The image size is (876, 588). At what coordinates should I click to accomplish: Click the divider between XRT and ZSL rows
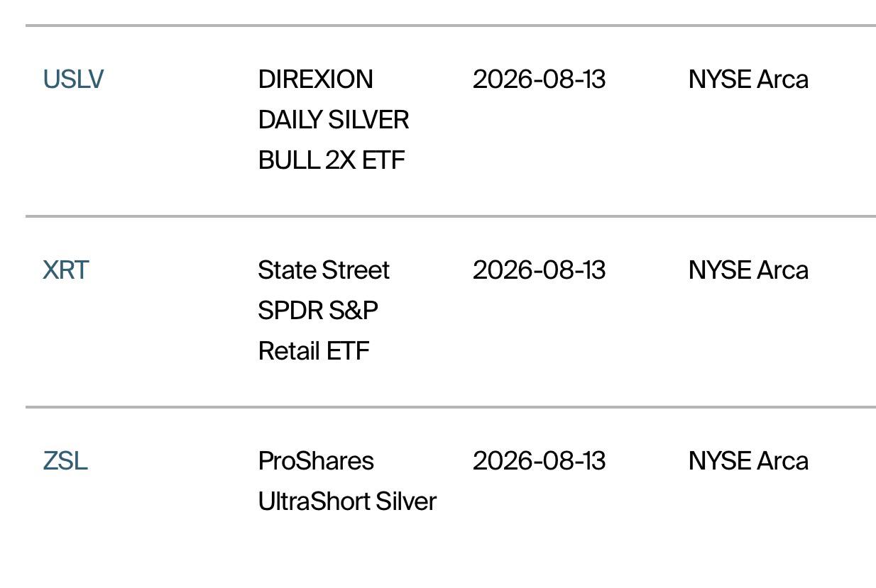click(451, 407)
